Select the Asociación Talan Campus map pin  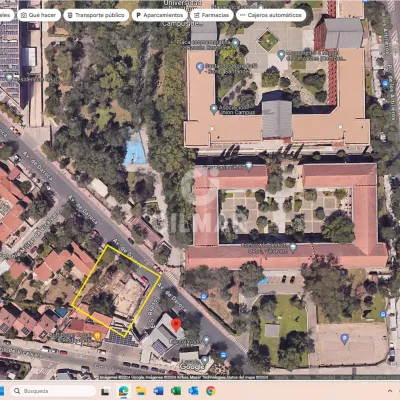[x=214, y=109]
